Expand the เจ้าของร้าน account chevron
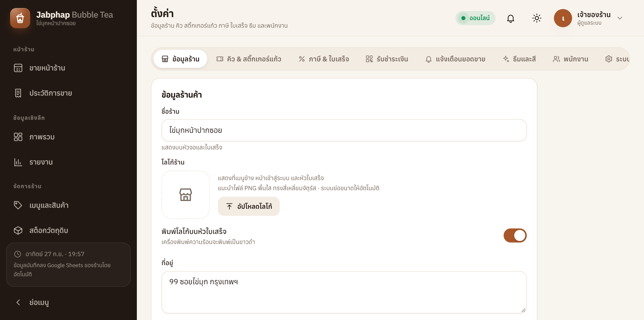Viewport: 644px width, 320px height. (x=620, y=18)
